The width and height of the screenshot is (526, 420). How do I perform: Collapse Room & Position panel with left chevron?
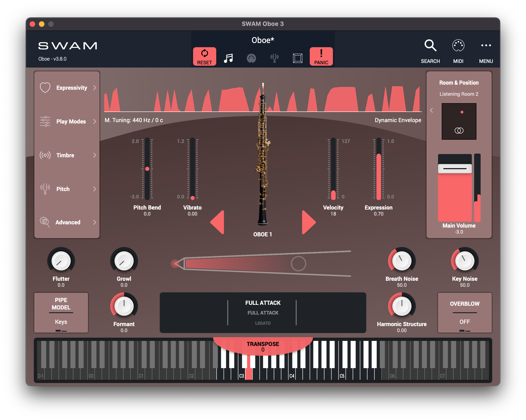click(431, 110)
